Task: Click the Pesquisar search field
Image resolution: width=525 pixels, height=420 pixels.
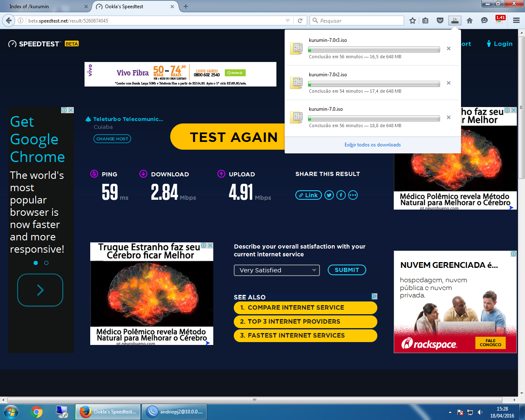Action: pyautogui.click(x=357, y=21)
